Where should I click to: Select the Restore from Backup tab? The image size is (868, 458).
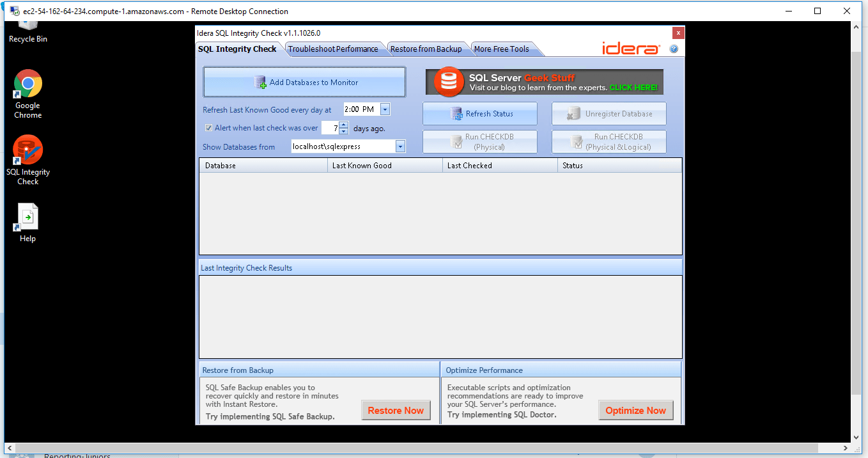pyautogui.click(x=426, y=49)
